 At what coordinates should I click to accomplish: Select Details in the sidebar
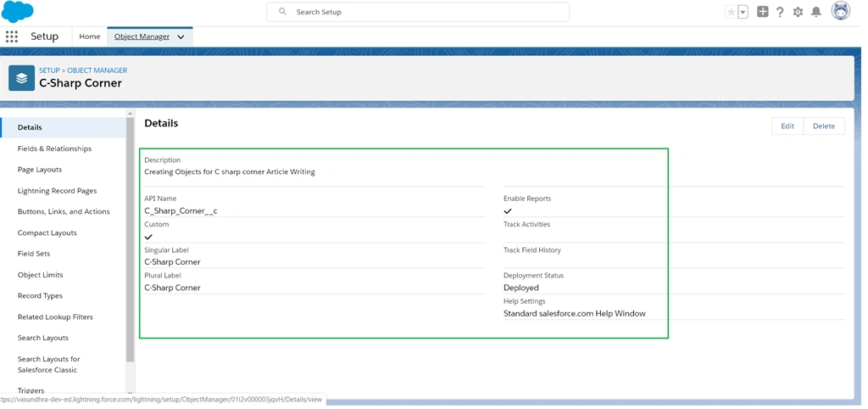(x=63, y=127)
